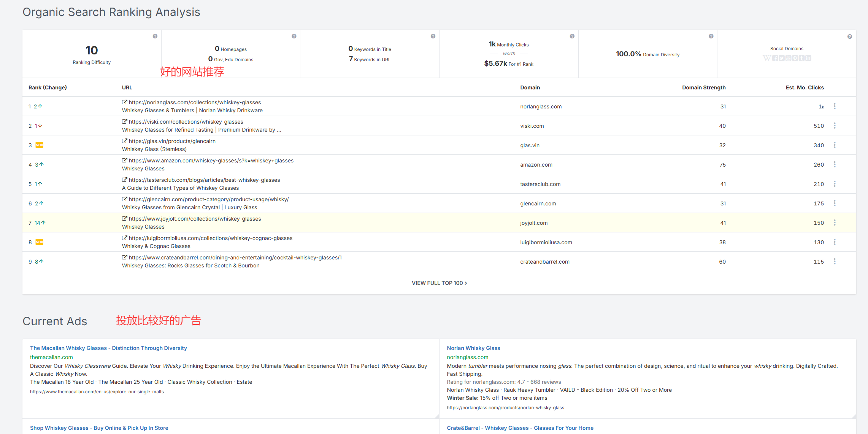Open The Macallan Whisky Glasses ad title
This screenshot has width=868, height=434.
coord(108,348)
